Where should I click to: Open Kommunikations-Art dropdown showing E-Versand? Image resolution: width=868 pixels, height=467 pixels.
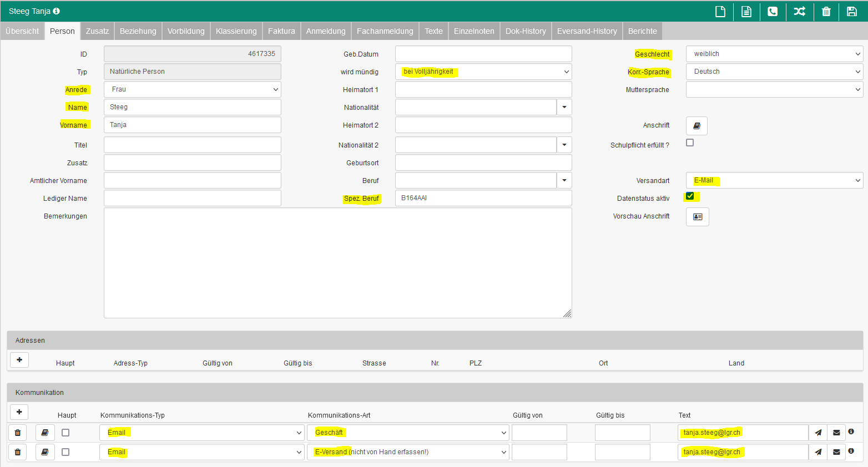point(408,452)
